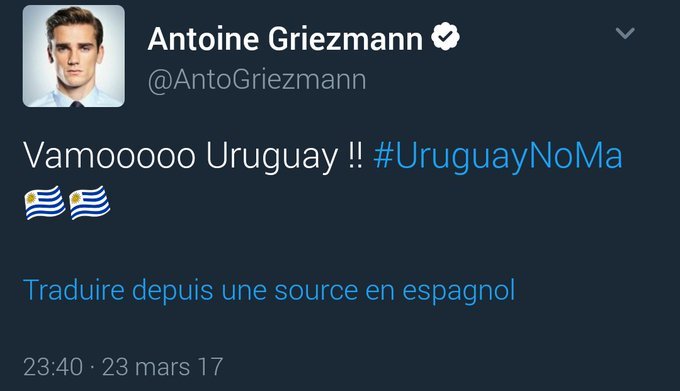Image resolution: width=680 pixels, height=391 pixels.
Task: Click the surname Griezmann in bold header
Action: click(x=345, y=39)
